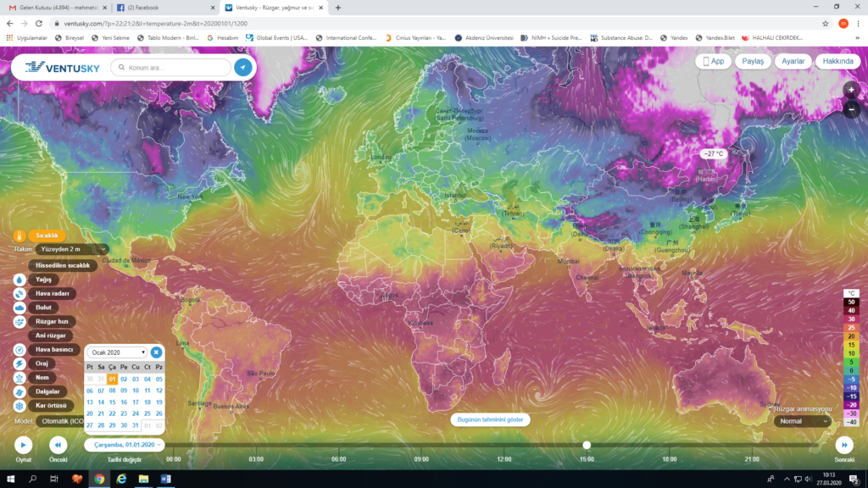Screen dimensions: 868x488
Task: Click the temperature thermometer icon
Action: point(19,236)
